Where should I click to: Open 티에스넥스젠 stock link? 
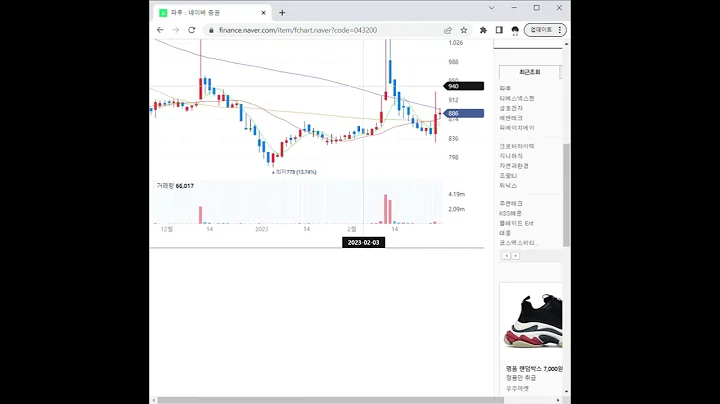517,98
